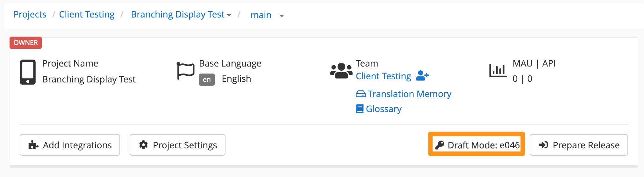Click the Add Integrations puzzle icon
The height and width of the screenshot is (177, 644).
coord(33,145)
